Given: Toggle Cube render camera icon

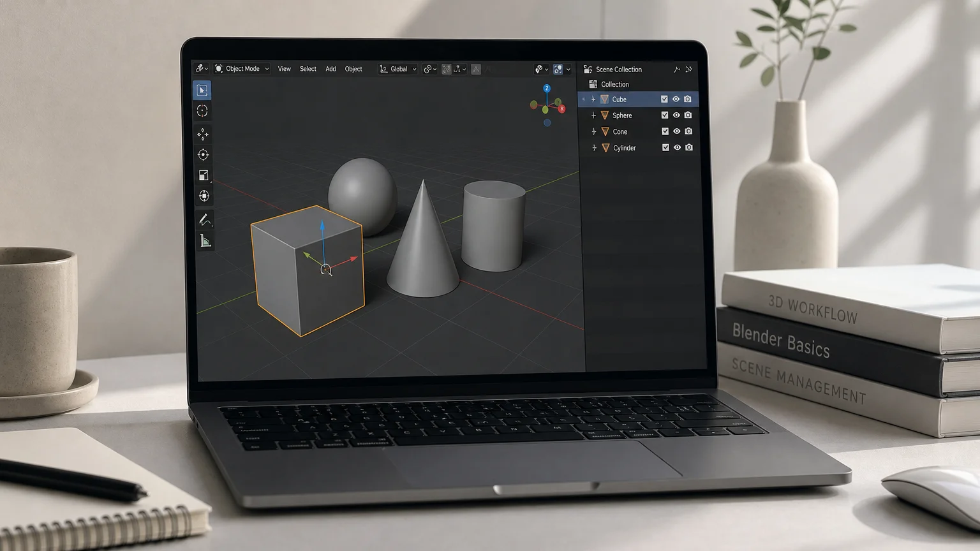Looking at the screenshot, I should point(687,99).
